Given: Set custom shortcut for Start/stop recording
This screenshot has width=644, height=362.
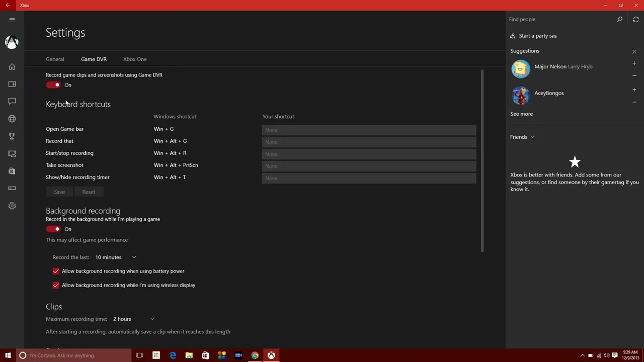Looking at the screenshot, I should tap(369, 154).
